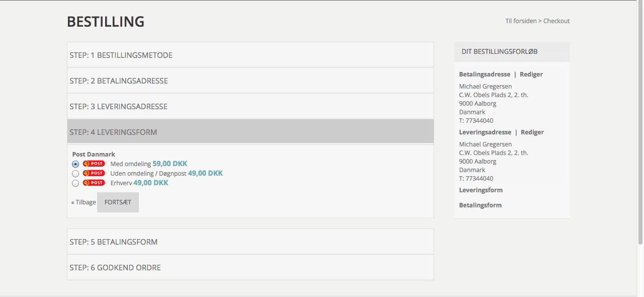644x297 pixels.
Task: Edit Leveringsadresse via its Rediger link
Action: [532, 132]
